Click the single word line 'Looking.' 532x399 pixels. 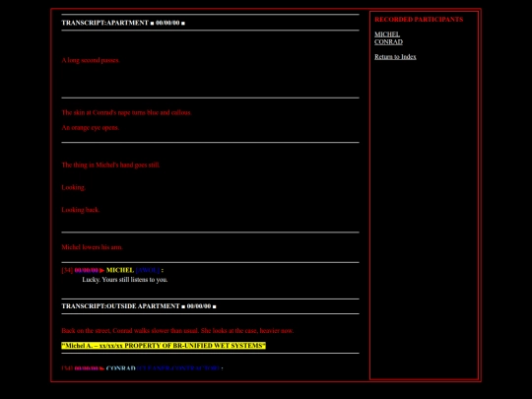[x=73, y=187]
